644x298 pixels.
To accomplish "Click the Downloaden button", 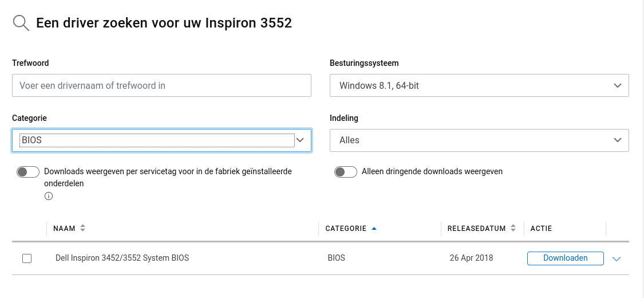I will 565,258.
